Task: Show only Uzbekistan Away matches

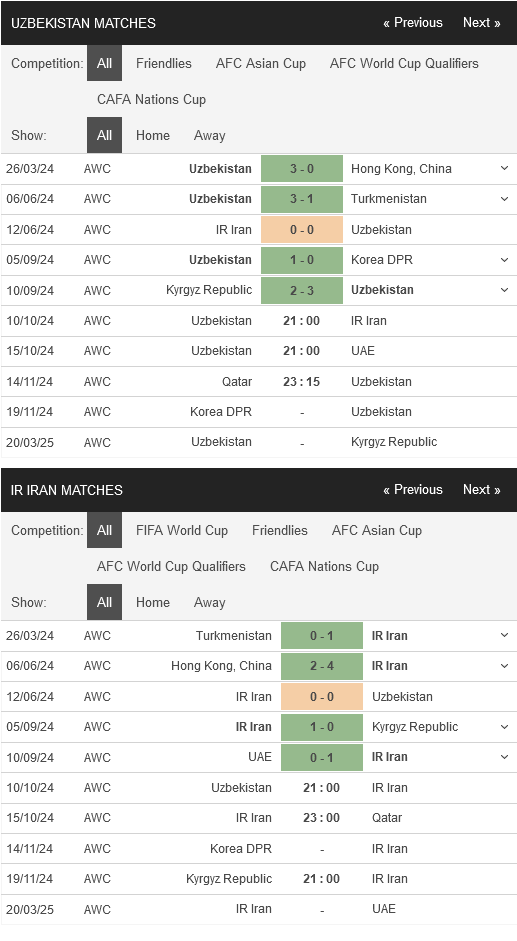Action: pyautogui.click(x=210, y=135)
